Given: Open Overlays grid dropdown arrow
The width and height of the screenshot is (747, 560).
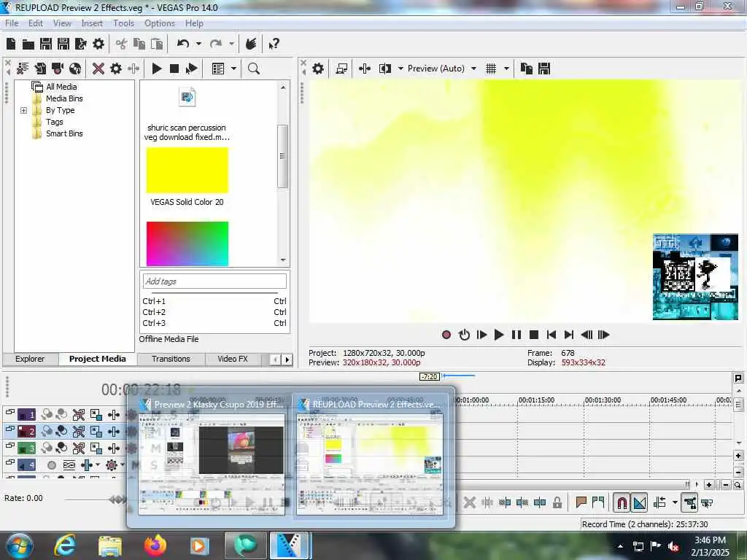Looking at the screenshot, I should (506, 69).
